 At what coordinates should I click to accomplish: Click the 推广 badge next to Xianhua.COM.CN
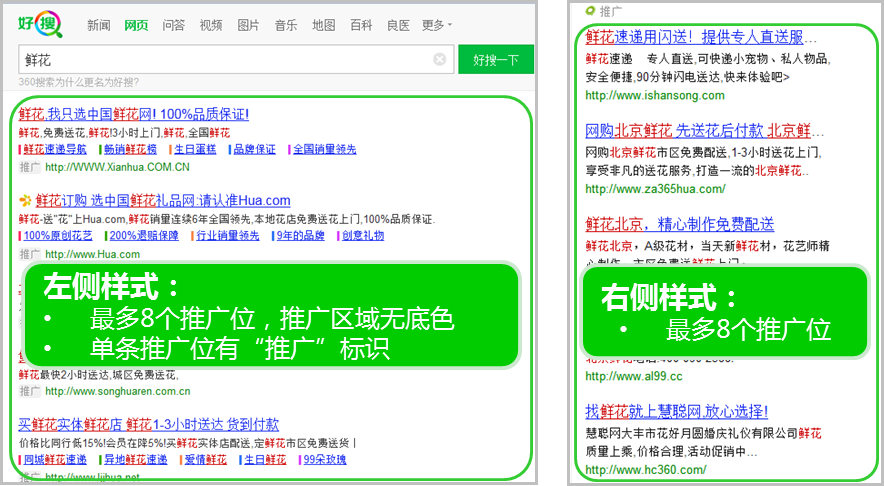[x=29, y=167]
